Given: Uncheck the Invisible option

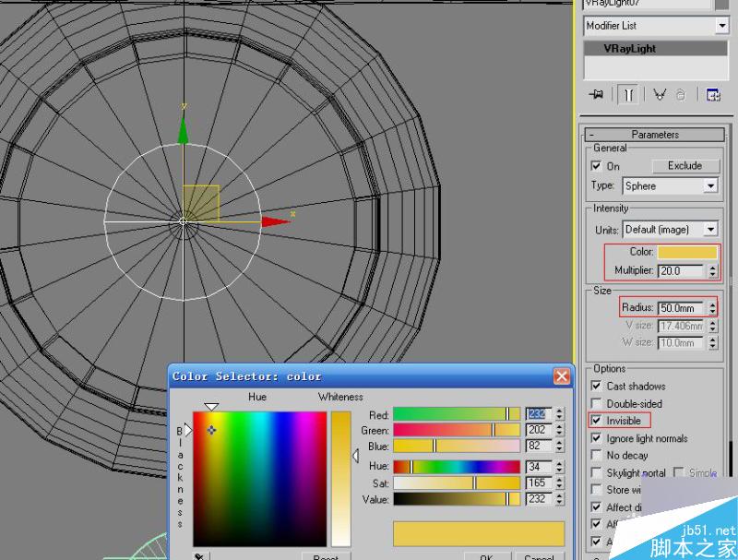Looking at the screenshot, I should click(x=596, y=421).
